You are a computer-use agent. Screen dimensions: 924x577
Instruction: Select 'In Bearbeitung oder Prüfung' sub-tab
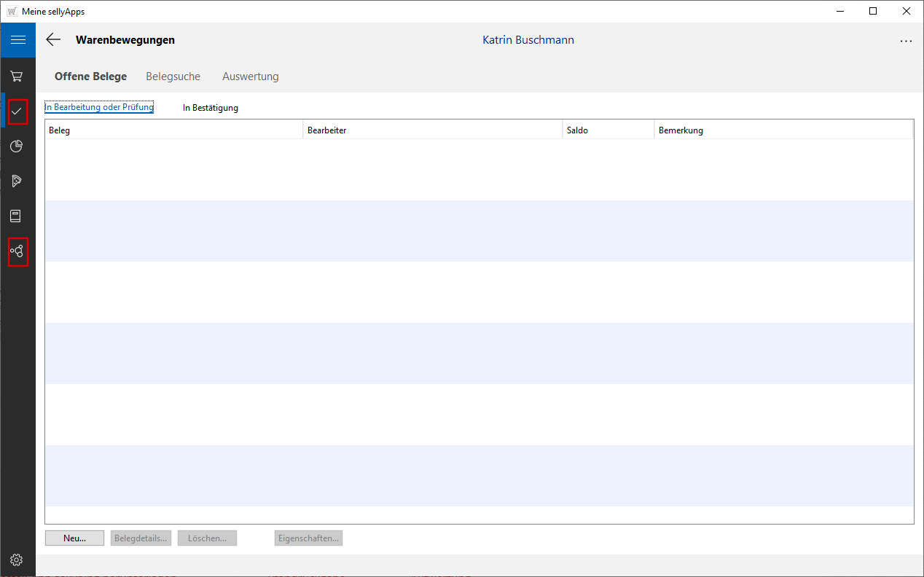click(x=99, y=108)
